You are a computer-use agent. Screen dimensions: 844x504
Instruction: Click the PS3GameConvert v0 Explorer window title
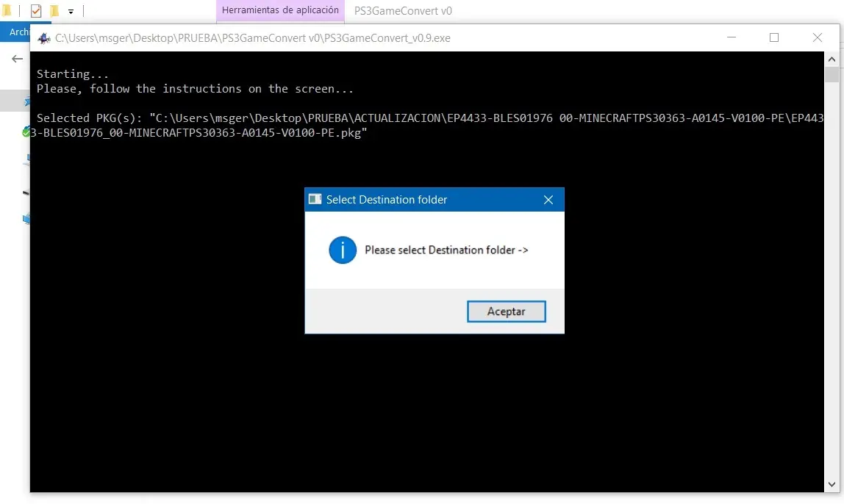(403, 11)
